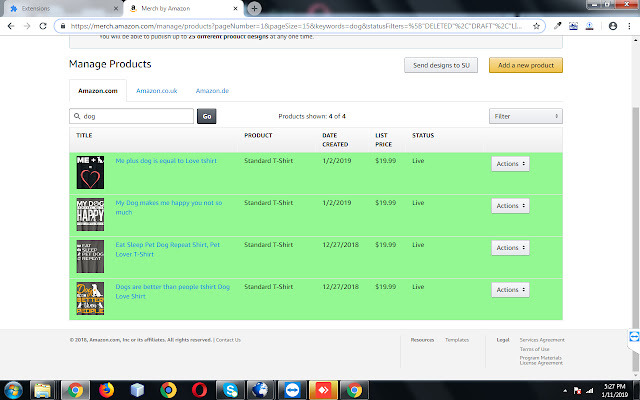Click the product search field containing dog
The width and height of the screenshot is (640, 400).
tap(131, 116)
